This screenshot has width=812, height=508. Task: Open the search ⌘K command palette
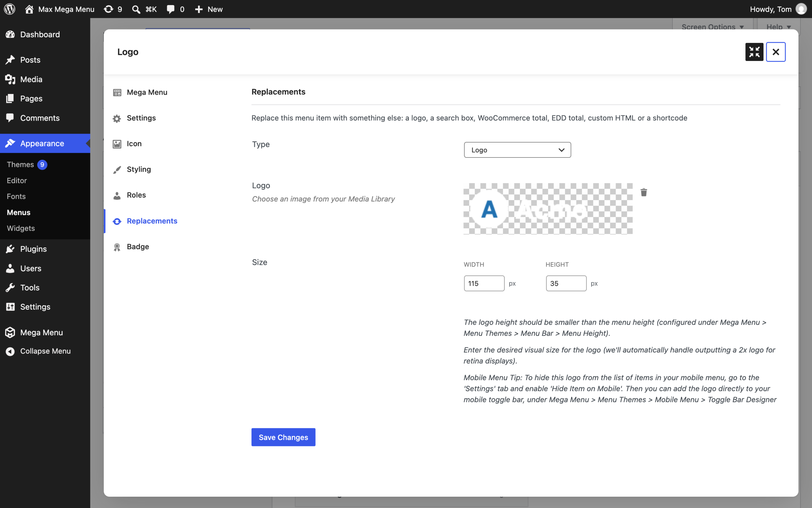point(144,9)
